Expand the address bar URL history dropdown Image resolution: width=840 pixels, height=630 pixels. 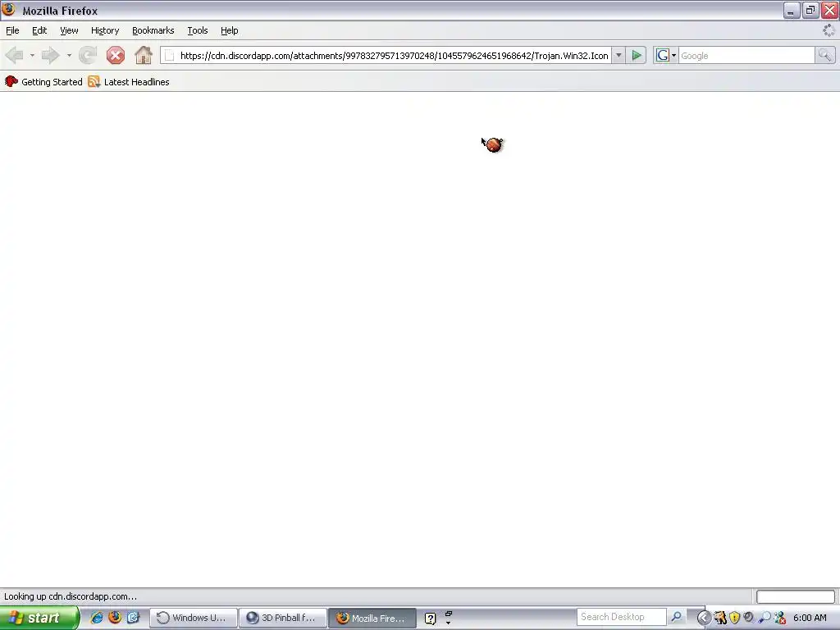point(619,55)
